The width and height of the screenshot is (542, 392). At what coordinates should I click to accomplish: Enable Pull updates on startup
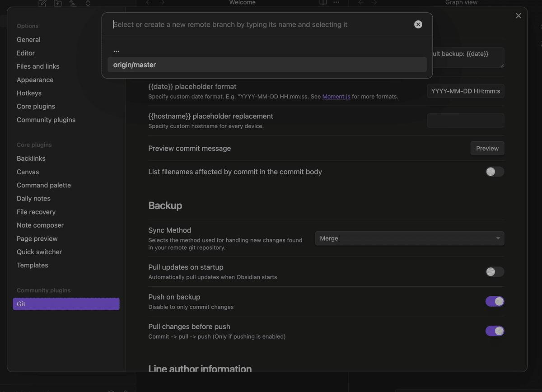(x=495, y=272)
